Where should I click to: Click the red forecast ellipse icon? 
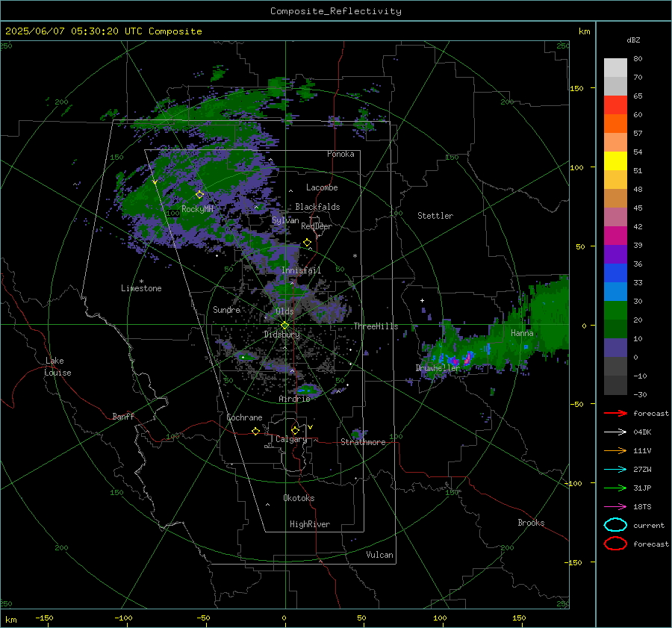[615, 544]
